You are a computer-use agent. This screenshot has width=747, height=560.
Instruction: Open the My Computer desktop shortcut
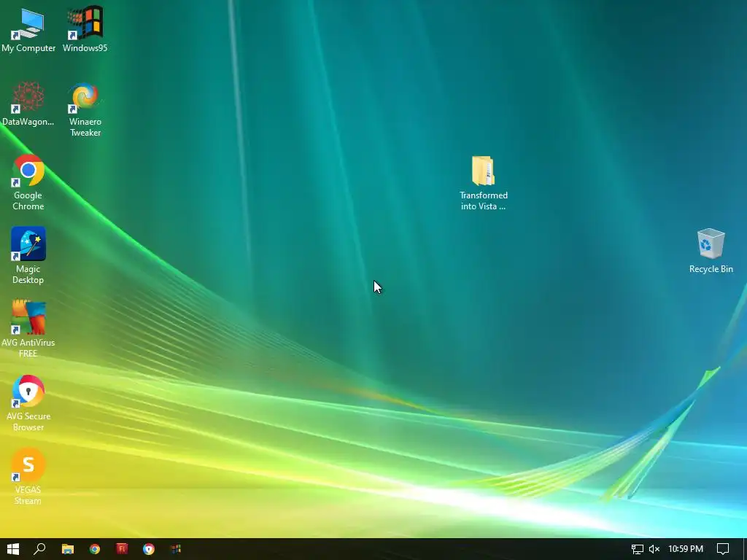(x=28, y=29)
